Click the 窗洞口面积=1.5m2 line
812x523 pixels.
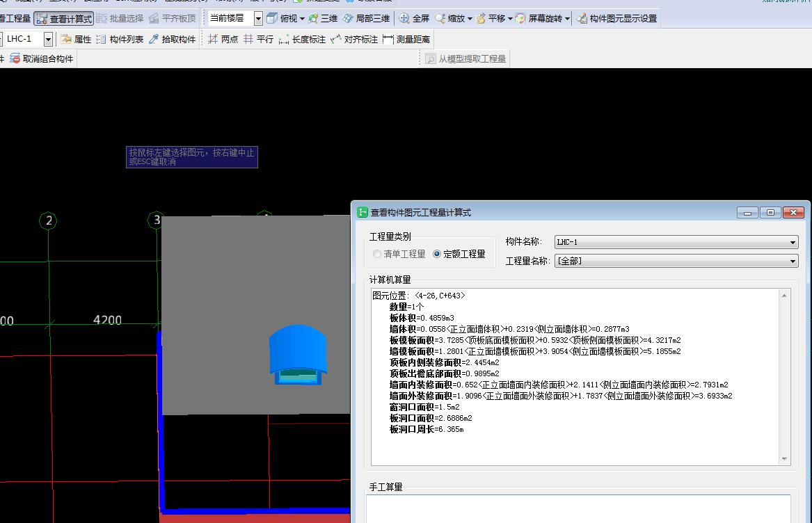(x=424, y=407)
